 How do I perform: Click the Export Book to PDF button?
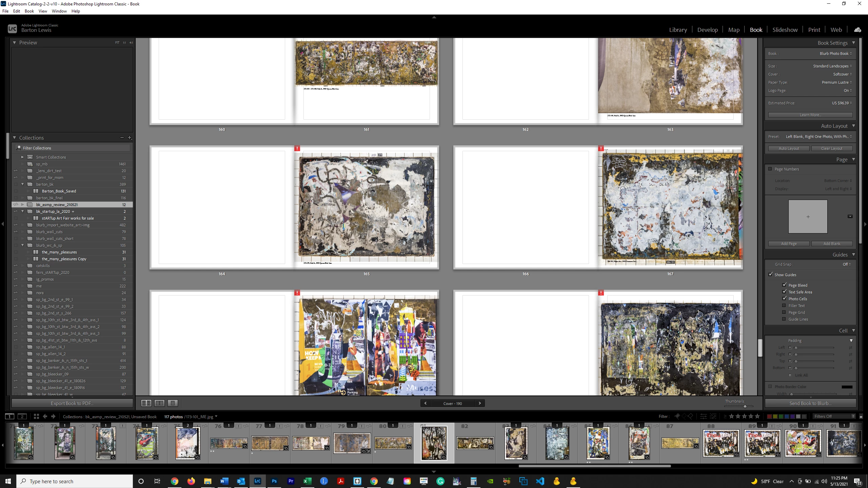(72, 403)
